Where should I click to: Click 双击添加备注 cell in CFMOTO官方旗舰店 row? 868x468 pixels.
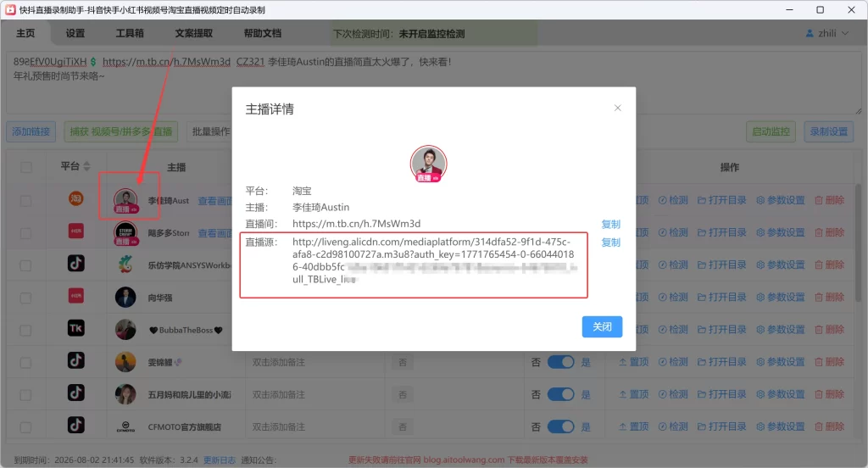(278, 427)
